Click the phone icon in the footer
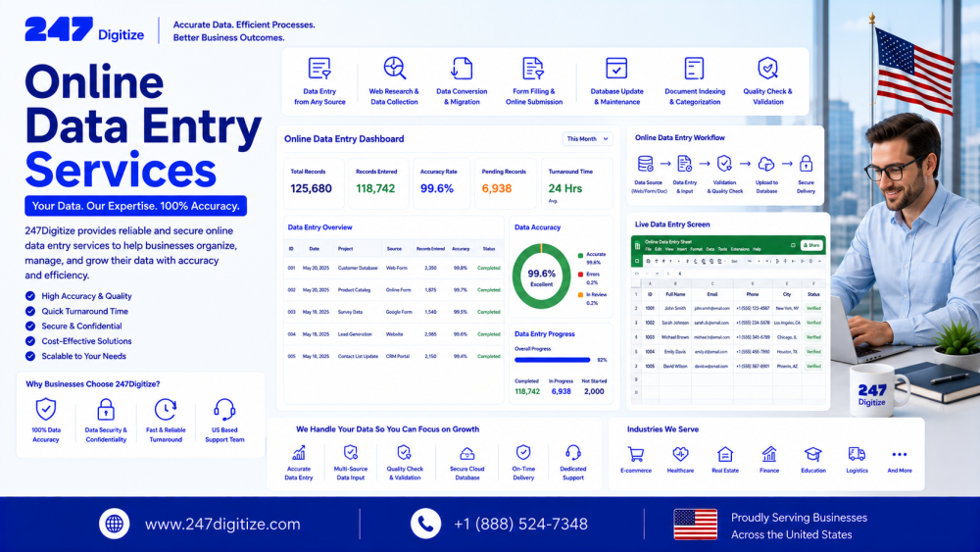This screenshot has width=980, height=552. pos(425,524)
